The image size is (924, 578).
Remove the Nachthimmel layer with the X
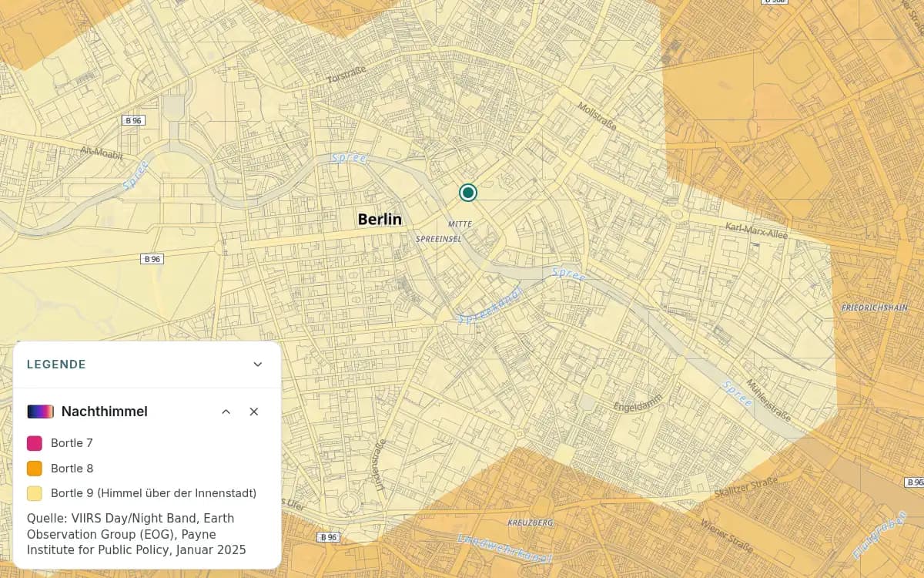[x=254, y=412]
